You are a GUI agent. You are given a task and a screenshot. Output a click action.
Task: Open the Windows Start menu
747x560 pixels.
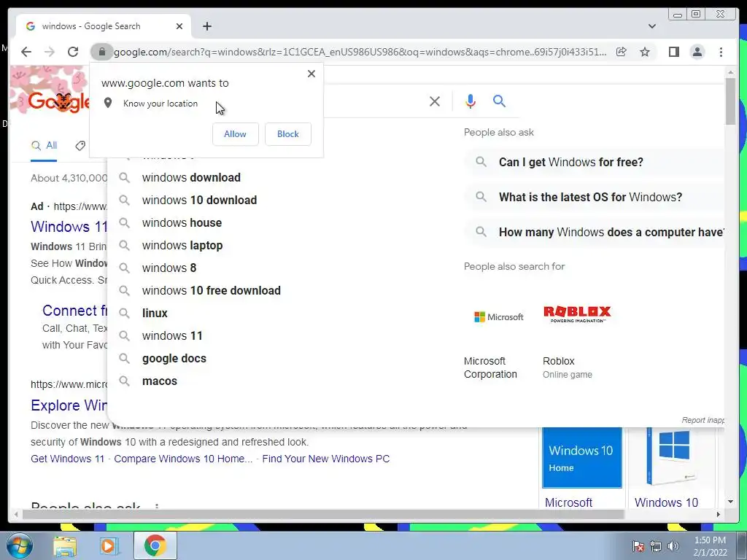click(x=19, y=545)
